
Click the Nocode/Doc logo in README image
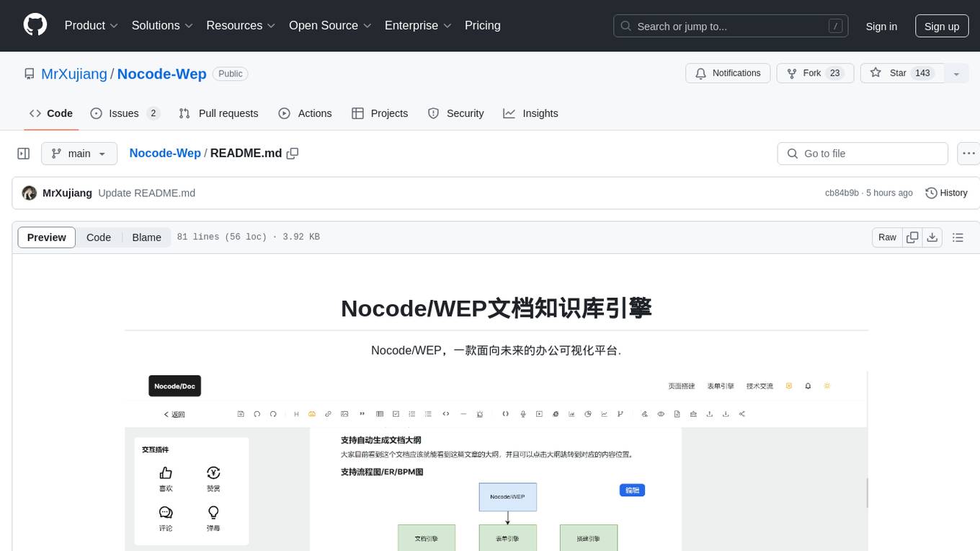(174, 386)
